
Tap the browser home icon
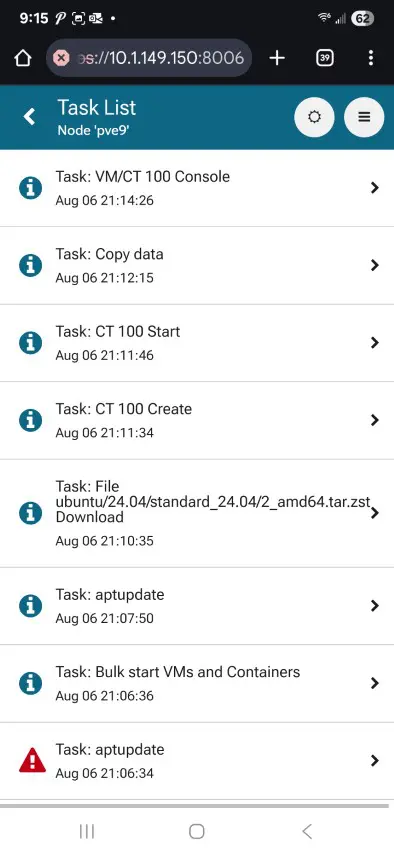[x=22, y=58]
